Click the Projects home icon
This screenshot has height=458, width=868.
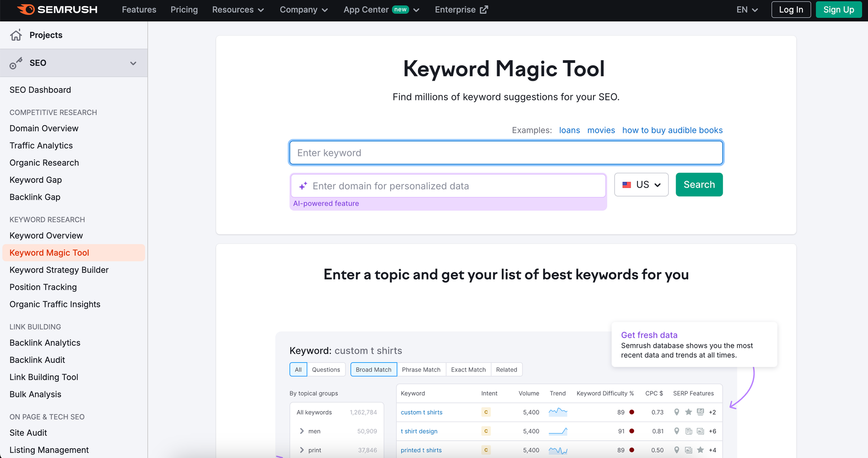pos(16,35)
